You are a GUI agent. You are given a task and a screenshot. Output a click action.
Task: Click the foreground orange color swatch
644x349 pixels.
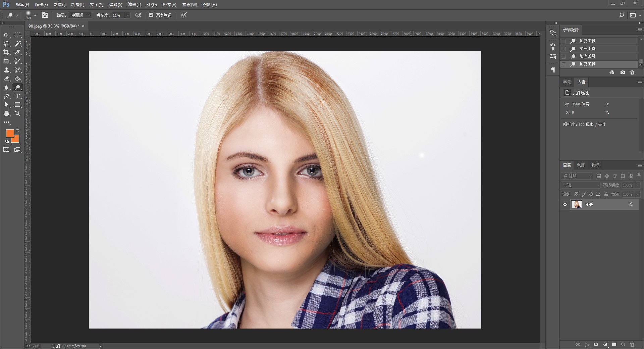point(9,133)
